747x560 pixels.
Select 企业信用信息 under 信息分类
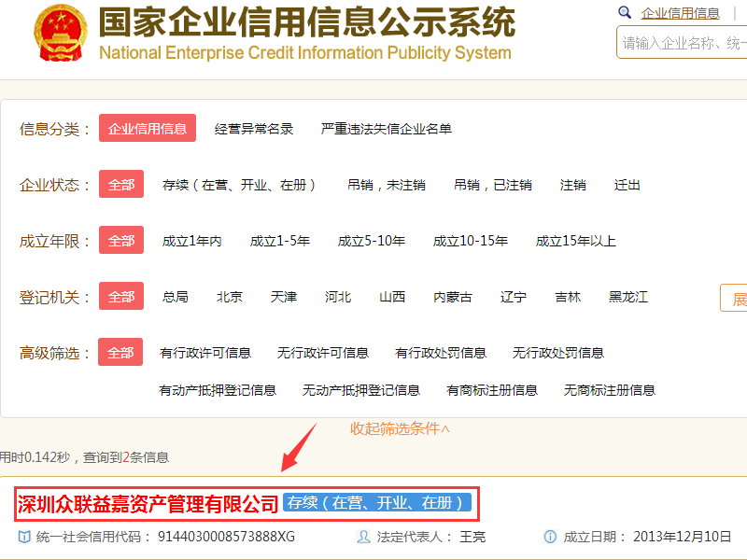(148, 128)
